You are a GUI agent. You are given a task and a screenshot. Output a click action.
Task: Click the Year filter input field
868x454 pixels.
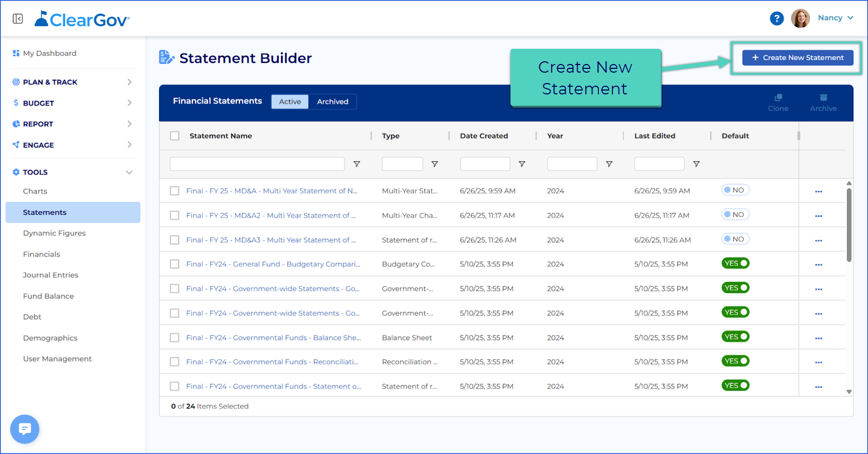(572, 164)
